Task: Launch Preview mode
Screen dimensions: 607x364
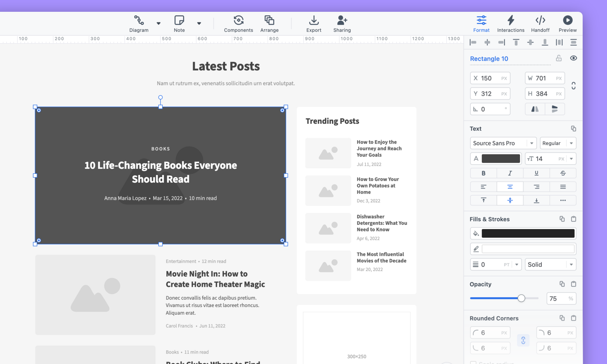Action: click(x=567, y=24)
